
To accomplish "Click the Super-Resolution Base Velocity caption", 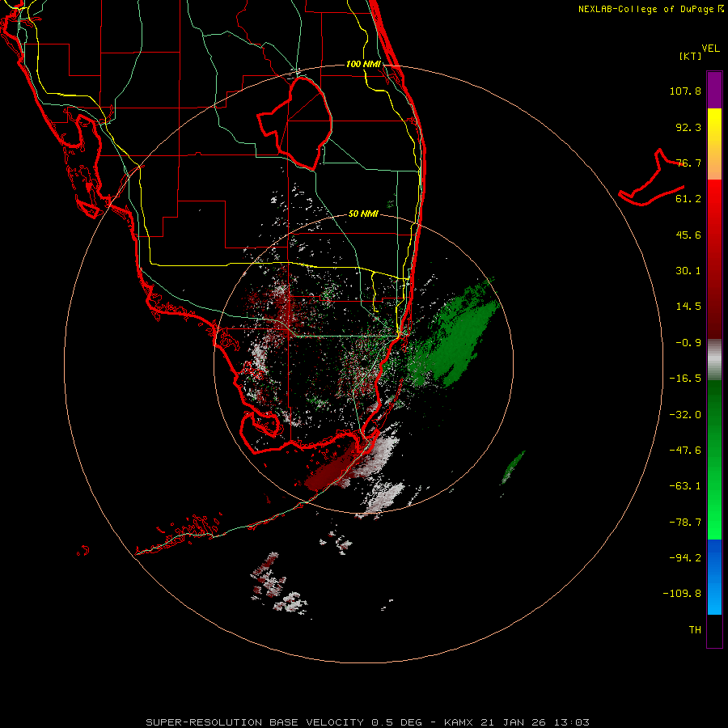I will (368, 722).
